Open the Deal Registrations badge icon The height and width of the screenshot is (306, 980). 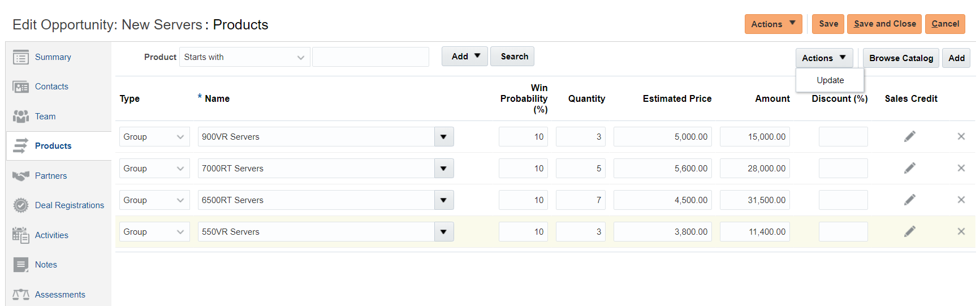coord(21,205)
